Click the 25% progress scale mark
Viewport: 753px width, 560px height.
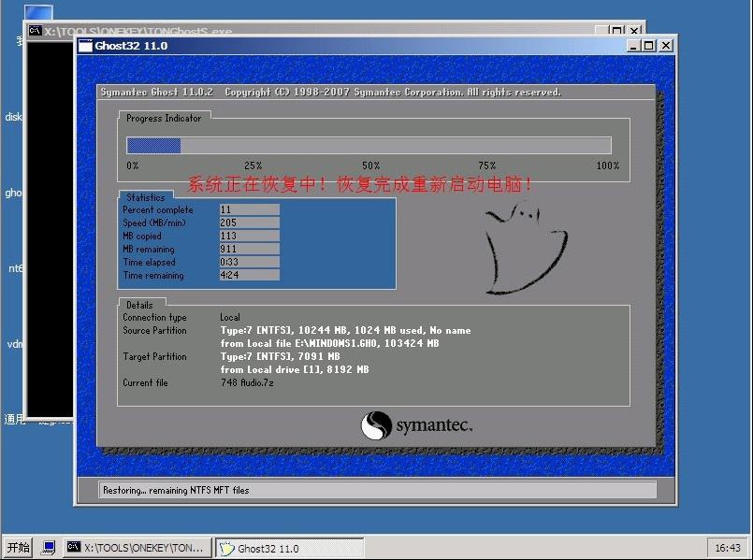pos(253,165)
